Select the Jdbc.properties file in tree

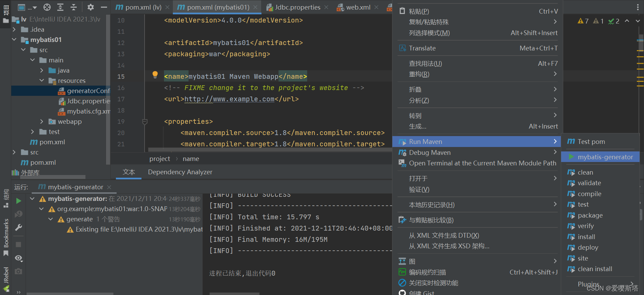click(x=84, y=101)
